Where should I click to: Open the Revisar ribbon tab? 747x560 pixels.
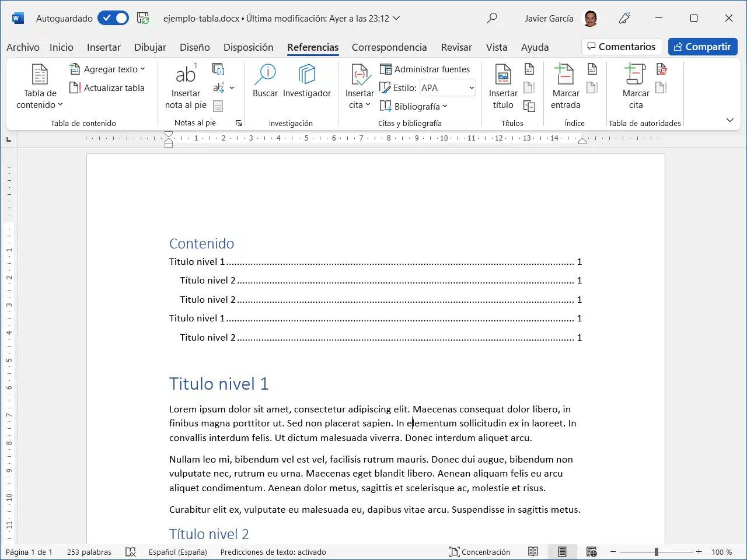456,47
